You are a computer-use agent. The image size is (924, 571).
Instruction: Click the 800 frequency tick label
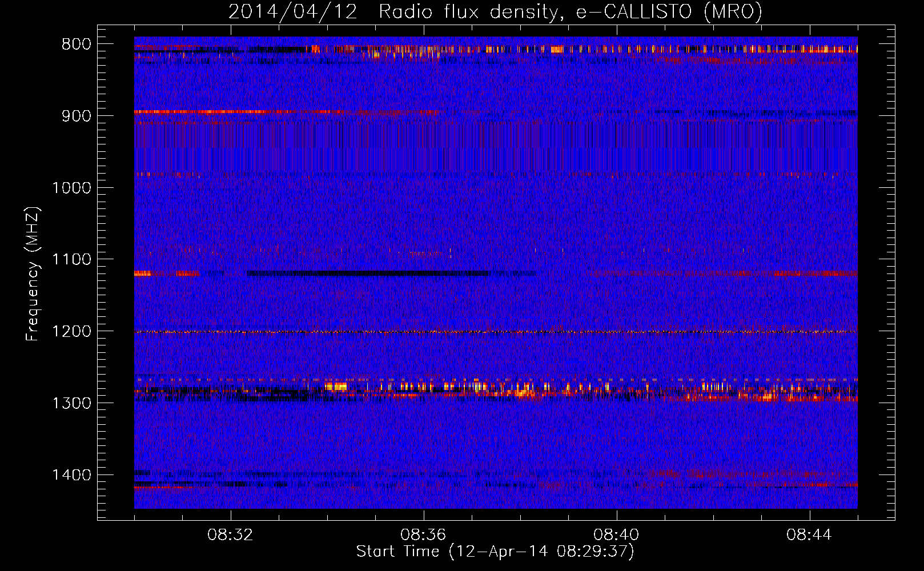tap(77, 45)
